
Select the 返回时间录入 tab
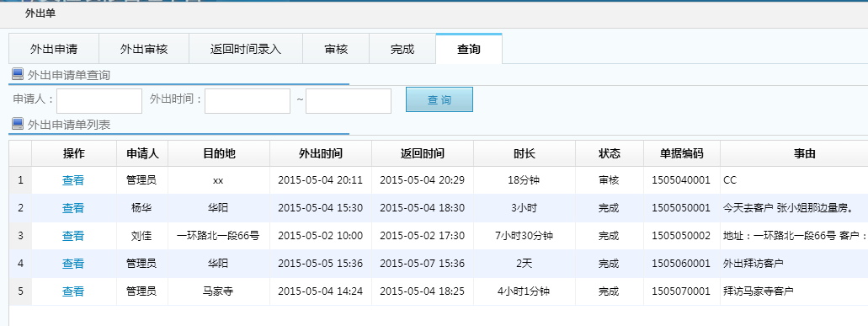tap(246, 49)
